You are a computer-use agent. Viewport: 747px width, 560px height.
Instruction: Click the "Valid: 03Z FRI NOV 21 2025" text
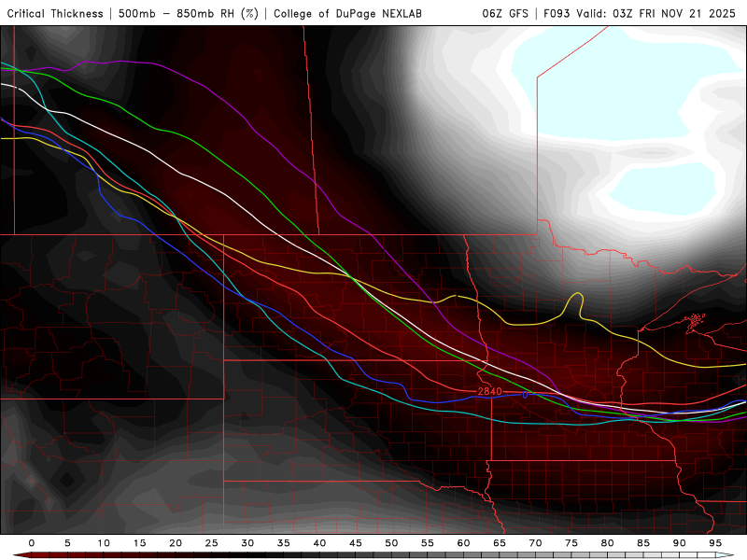(656, 13)
